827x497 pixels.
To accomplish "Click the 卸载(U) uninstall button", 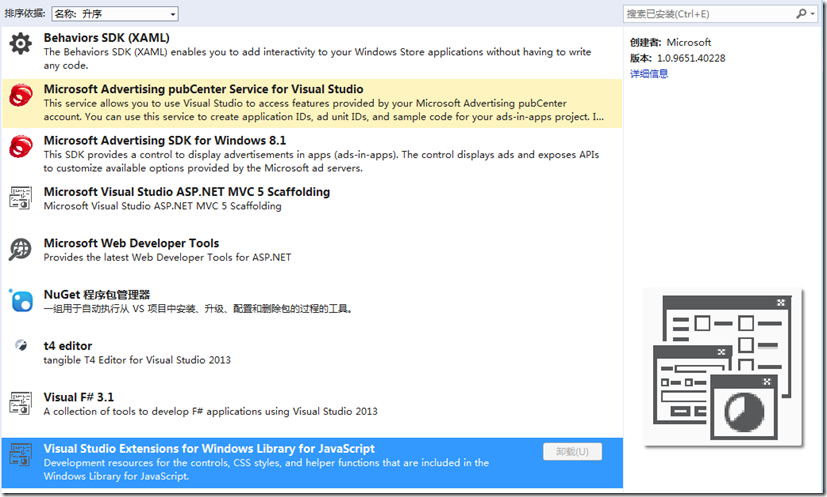I will (572, 452).
